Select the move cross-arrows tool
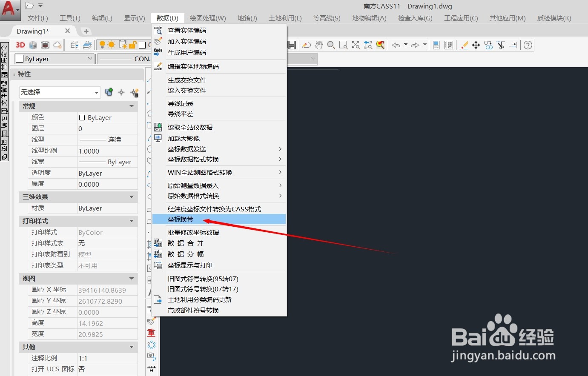 tap(476, 45)
